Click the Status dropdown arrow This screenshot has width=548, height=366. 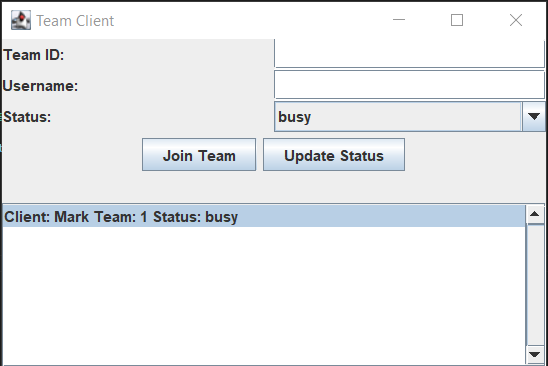point(534,117)
